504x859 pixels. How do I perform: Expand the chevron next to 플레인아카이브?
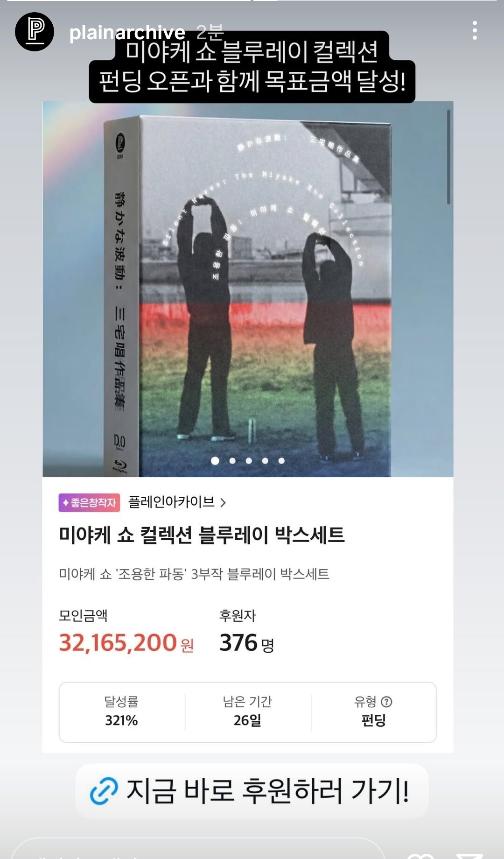click(x=223, y=503)
